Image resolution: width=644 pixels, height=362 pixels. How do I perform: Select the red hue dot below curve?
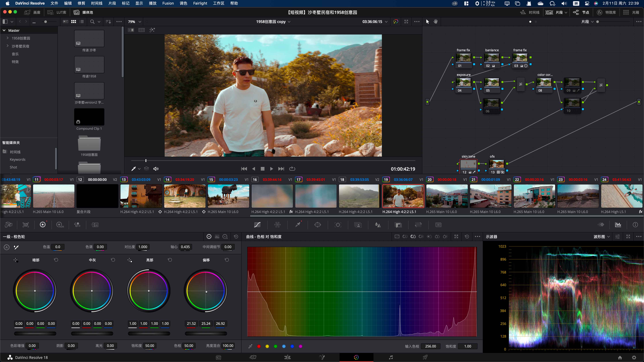tap(259, 346)
